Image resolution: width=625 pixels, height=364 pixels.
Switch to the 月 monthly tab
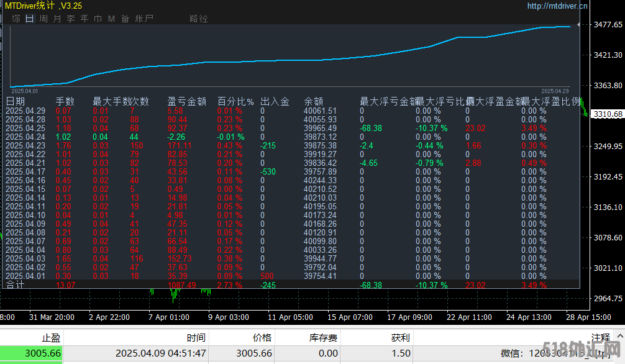pos(57,19)
